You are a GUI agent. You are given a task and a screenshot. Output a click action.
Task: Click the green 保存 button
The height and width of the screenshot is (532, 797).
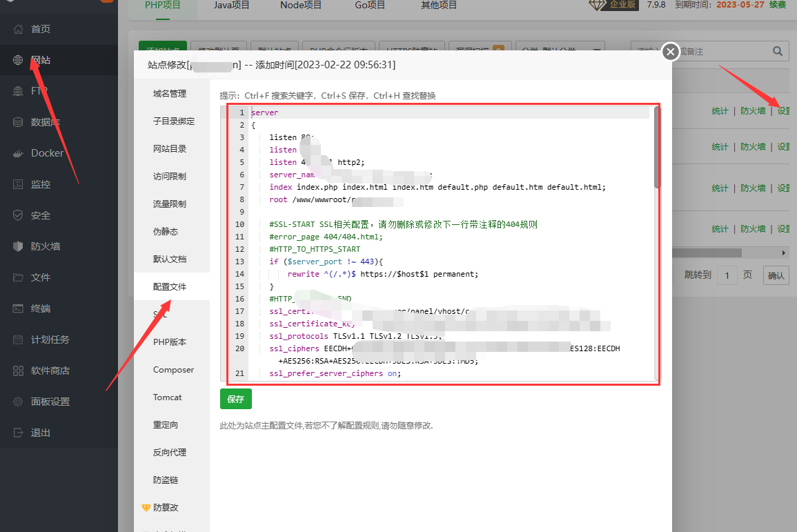(236, 399)
